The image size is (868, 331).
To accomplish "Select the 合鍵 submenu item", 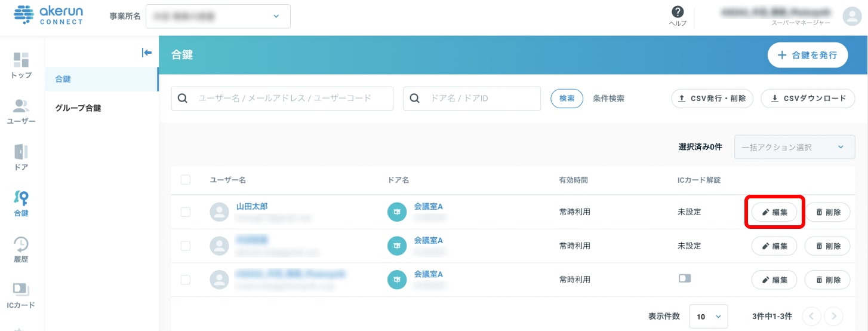I will 63,79.
